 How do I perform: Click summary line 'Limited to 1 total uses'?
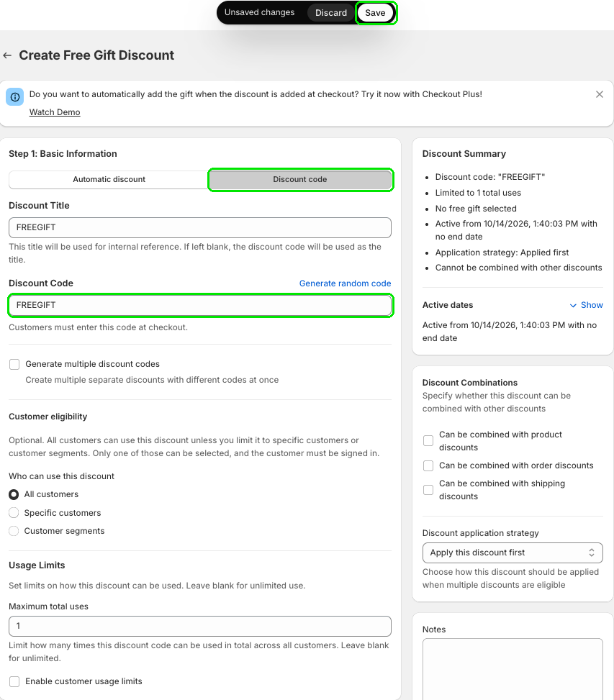478,193
